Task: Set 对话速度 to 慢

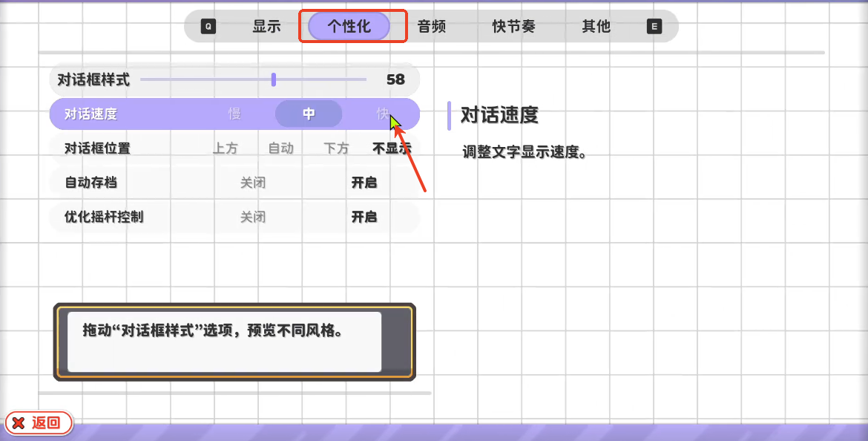Action: tap(234, 114)
